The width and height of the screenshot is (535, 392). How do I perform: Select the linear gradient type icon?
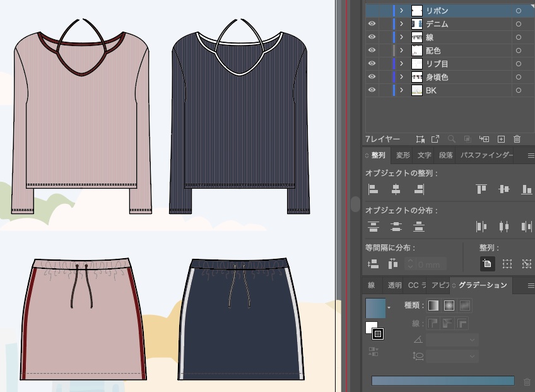pos(433,306)
